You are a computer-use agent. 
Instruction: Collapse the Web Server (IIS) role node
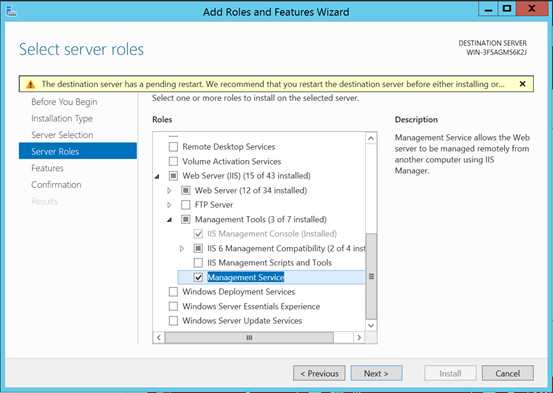157,176
